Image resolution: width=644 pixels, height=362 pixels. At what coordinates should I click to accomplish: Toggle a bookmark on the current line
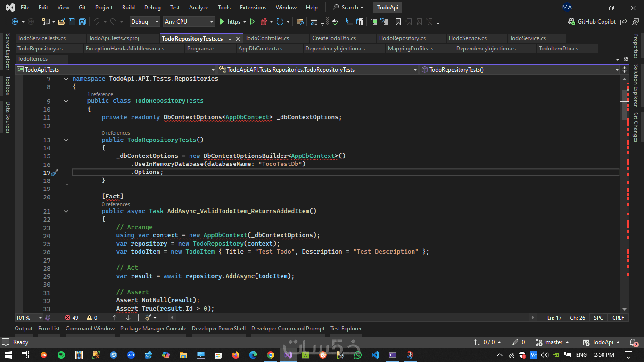point(398,22)
